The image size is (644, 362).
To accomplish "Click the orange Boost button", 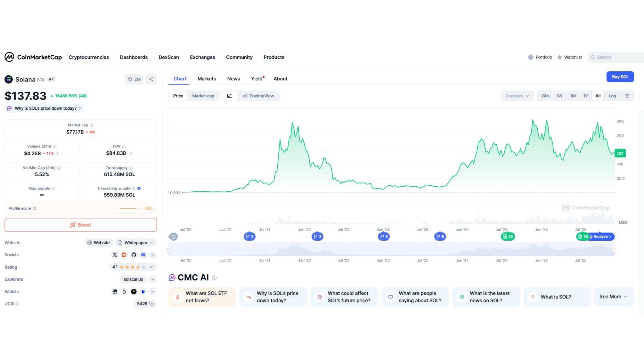I will tap(80, 225).
